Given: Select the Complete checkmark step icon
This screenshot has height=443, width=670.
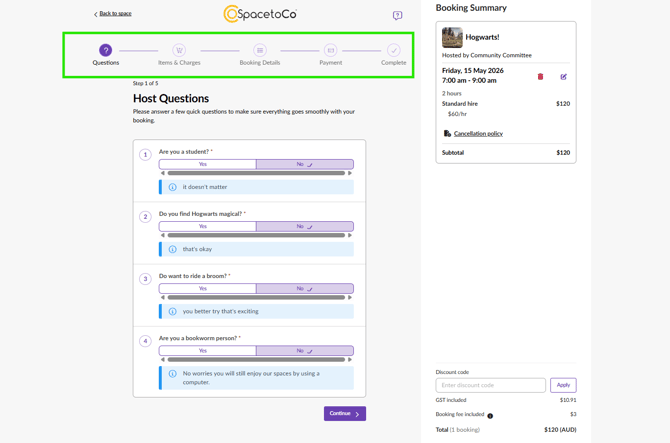Looking at the screenshot, I should [x=394, y=50].
